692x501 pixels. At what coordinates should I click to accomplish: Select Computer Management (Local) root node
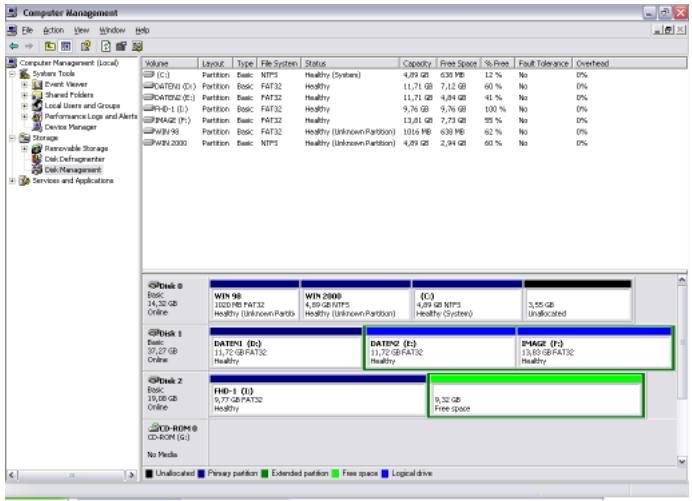(x=69, y=63)
